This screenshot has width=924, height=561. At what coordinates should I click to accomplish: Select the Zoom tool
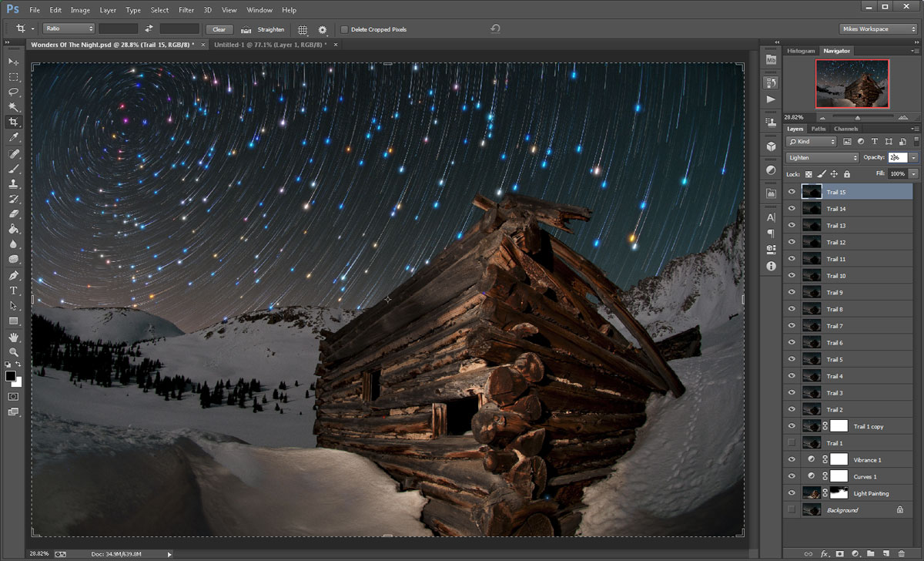[13, 352]
